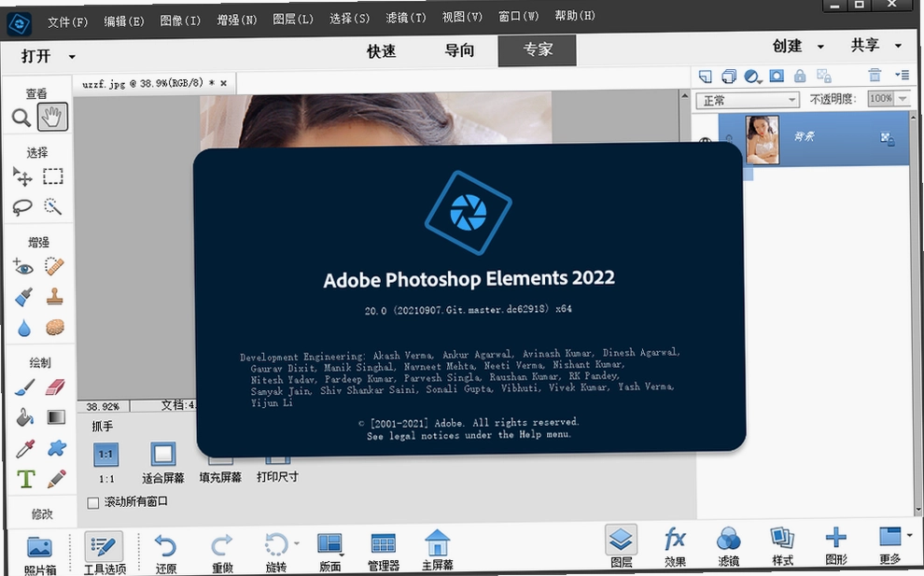The image size is (924, 576).
Task: Open the opacity slider dropdown
Action: 903,98
